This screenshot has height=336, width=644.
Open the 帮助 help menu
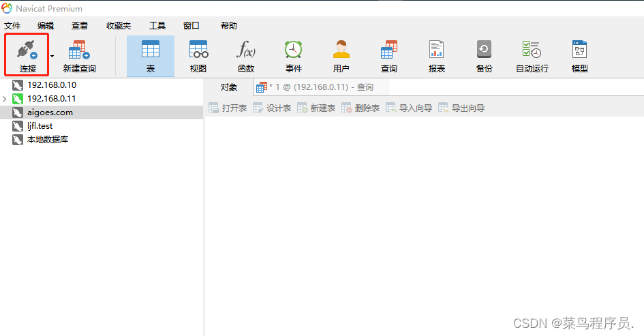pyautogui.click(x=229, y=26)
